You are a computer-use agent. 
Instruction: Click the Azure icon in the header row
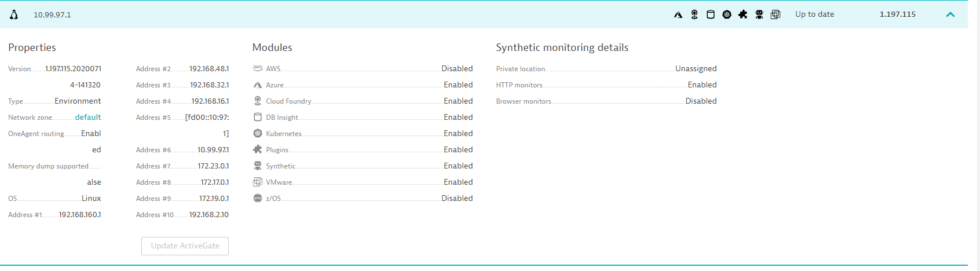678,14
